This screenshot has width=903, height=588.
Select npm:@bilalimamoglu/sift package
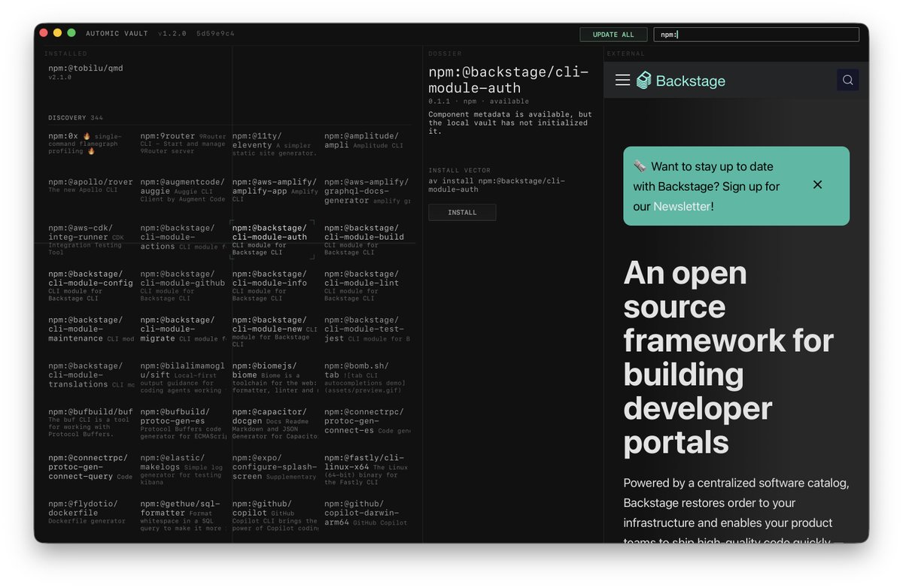183,377
